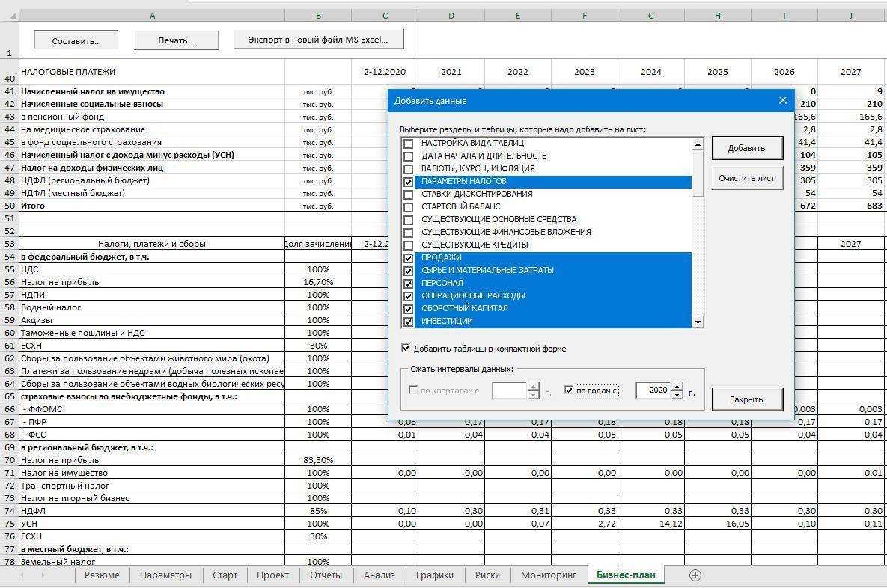
Task: Uncheck ОПЕРАЦИОННЫЕ РАСХОДЫ checkbox
Action: click(x=409, y=296)
